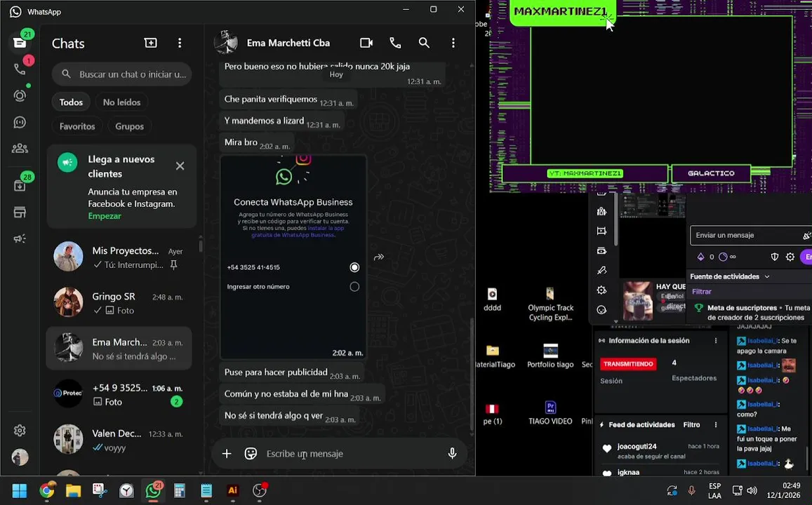
Task: Open Twitch chat settings gear icon
Action: tap(790, 257)
